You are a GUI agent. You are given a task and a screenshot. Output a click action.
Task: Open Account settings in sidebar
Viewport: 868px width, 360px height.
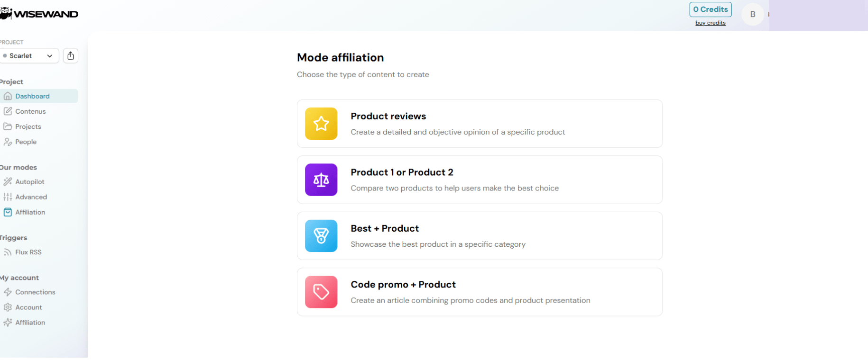tap(28, 307)
